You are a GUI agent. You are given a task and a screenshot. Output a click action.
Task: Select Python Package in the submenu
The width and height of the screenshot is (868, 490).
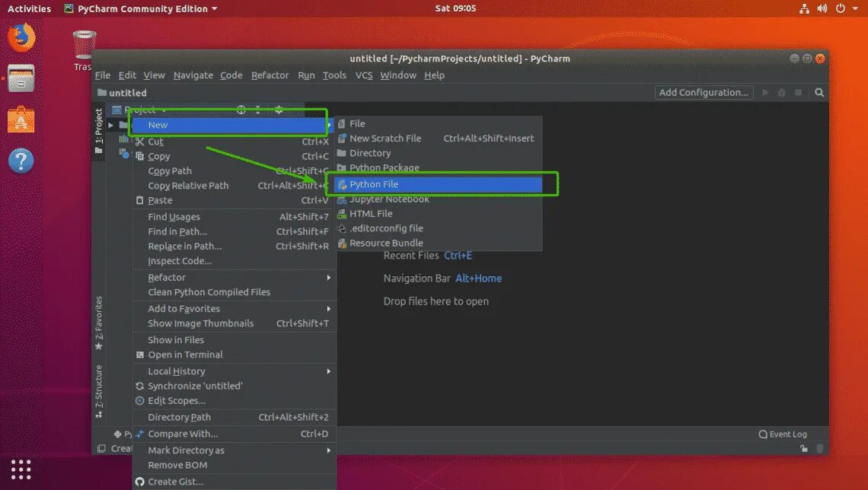(x=439, y=167)
